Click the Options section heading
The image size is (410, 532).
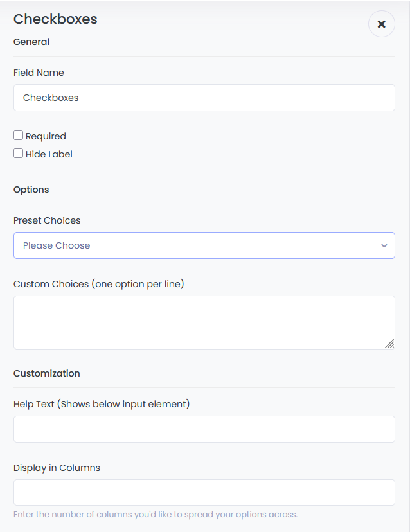[x=31, y=190]
